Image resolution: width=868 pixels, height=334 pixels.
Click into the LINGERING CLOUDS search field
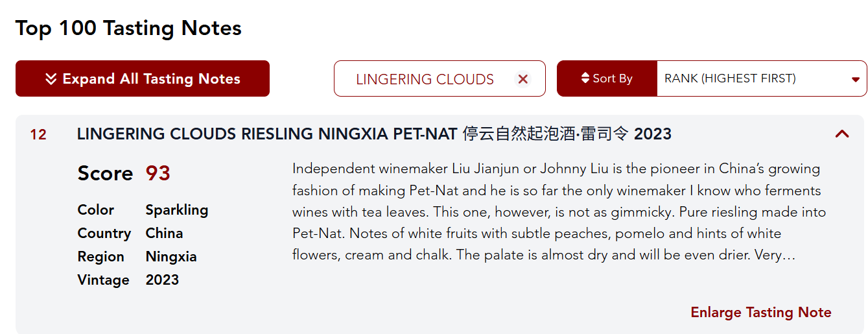[x=425, y=79]
